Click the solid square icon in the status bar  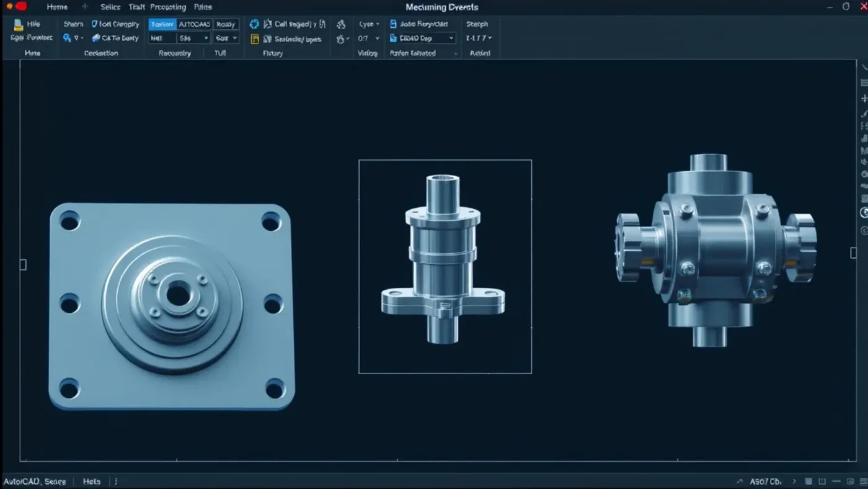coord(808,482)
